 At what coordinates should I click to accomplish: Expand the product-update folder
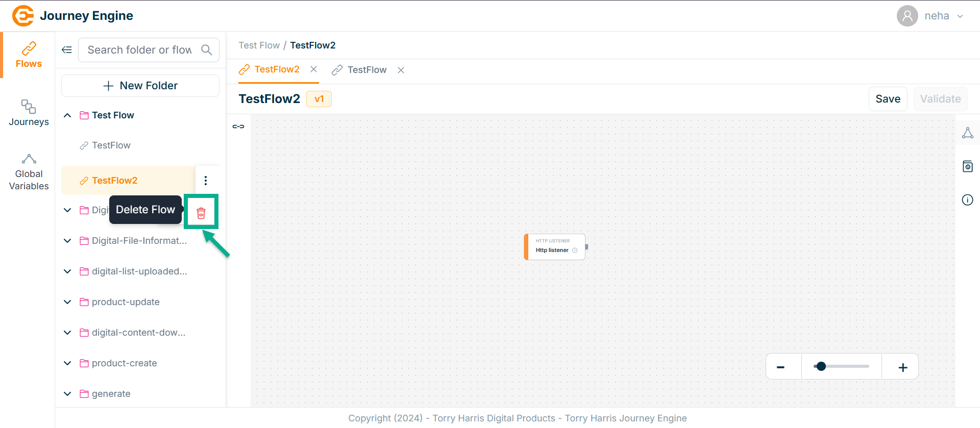click(67, 302)
